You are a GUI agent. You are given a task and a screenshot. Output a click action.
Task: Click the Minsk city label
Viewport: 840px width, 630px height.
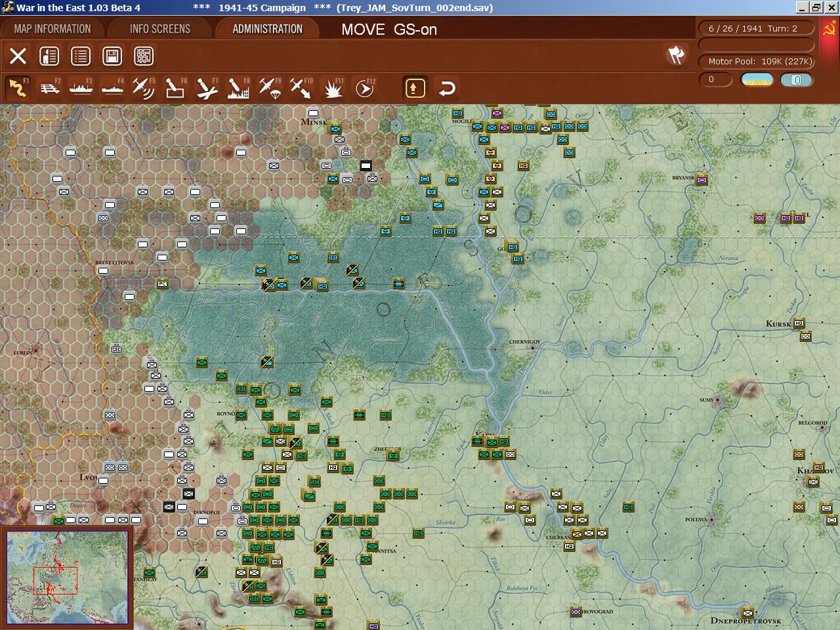(x=313, y=122)
